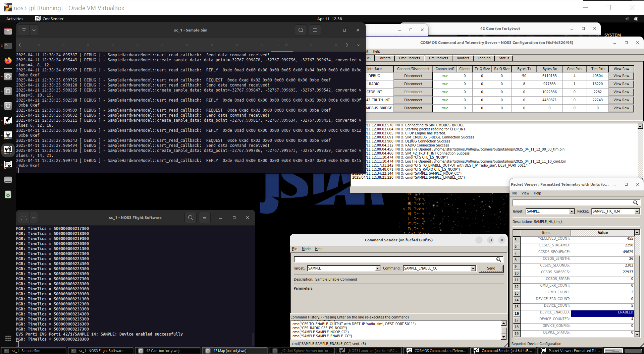Open the Terminal icon in the dock
Viewport: 644px width, 354px height.
pyautogui.click(x=8, y=46)
